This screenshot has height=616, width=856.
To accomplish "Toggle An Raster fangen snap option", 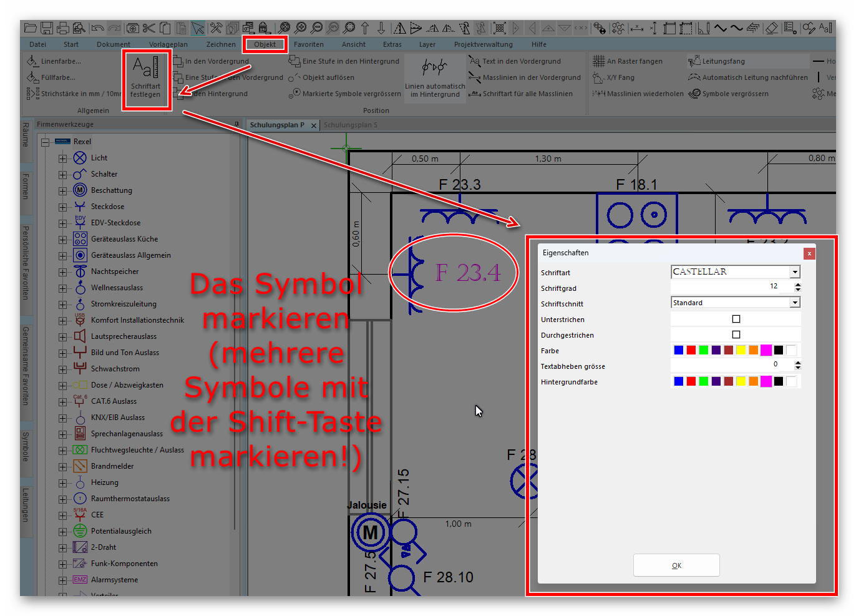I will (x=628, y=61).
